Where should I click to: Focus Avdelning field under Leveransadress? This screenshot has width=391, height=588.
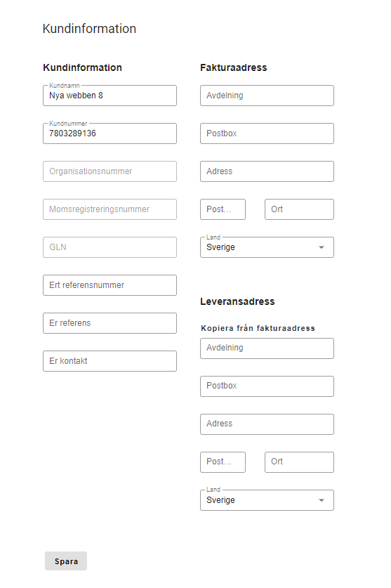(x=267, y=348)
